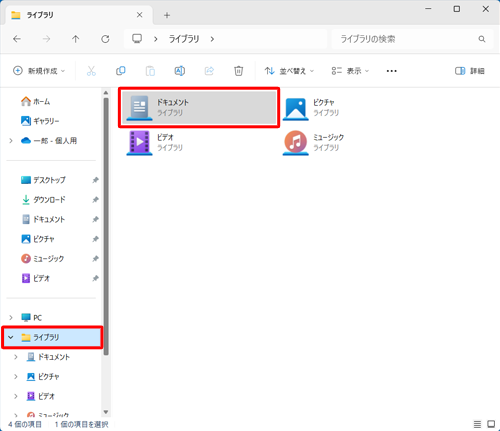Switch to large thumbnails view icon in status bar
The height and width of the screenshot is (431, 500).
491,424
